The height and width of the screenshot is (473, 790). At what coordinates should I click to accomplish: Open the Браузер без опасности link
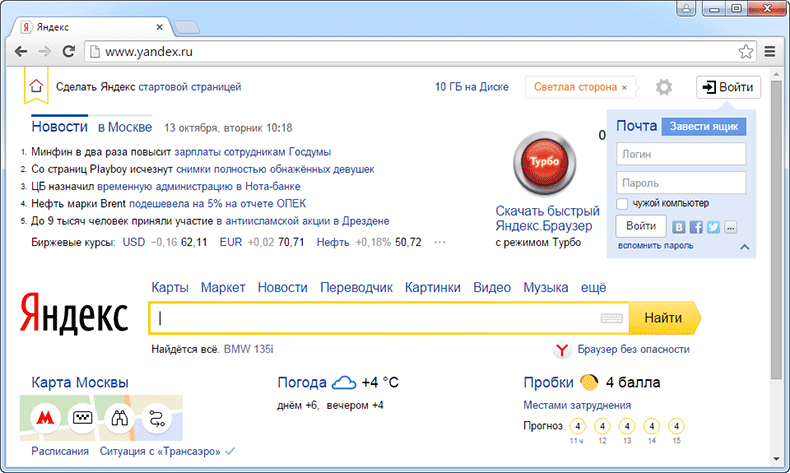tap(633, 350)
